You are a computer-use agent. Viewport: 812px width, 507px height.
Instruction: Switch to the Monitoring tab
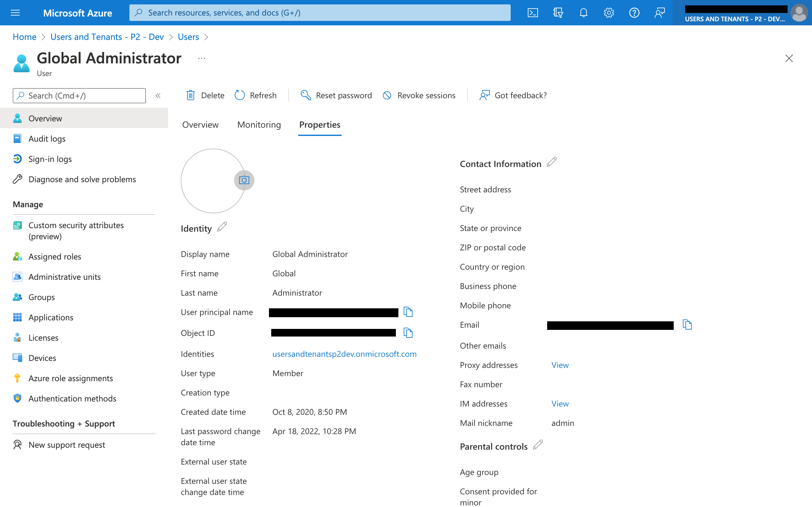(259, 125)
